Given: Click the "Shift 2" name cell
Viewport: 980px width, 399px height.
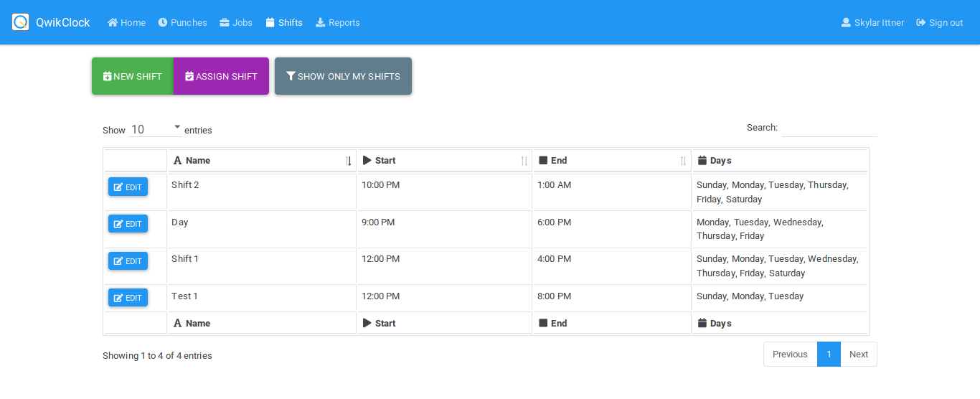Looking at the screenshot, I should point(262,192).
